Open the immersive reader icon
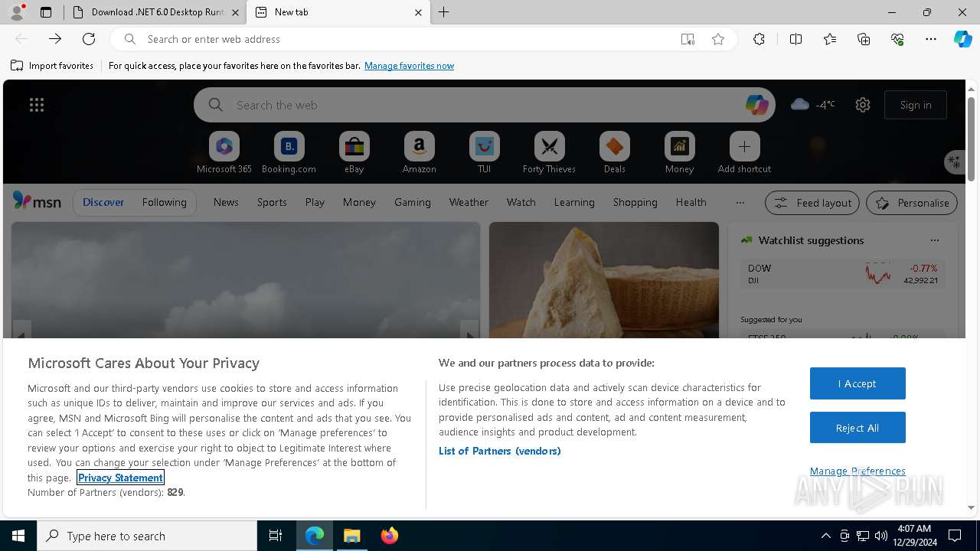Screen dimensions: 980x551 click(x=688, y=39)
